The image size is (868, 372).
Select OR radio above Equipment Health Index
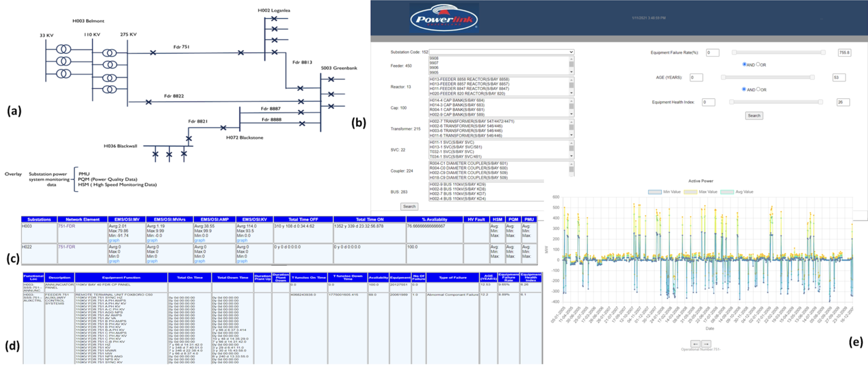click(759, 89)
